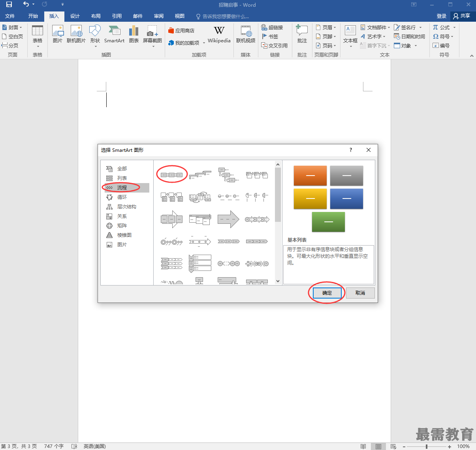This screenshot has height=450, width=476.
Task: Click 登录 sign in
Action: pos(442,16)
